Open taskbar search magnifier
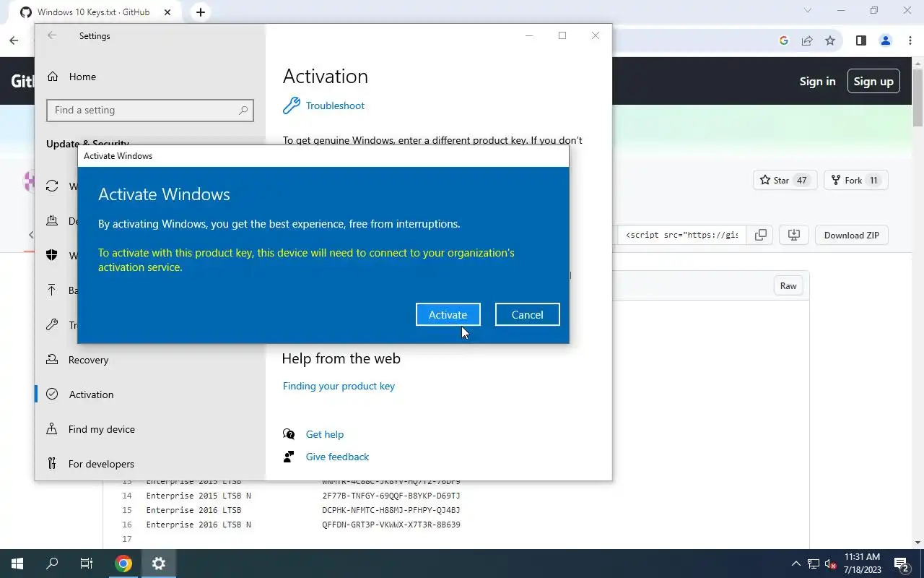This screenshot has height=578, width=924. coord(52,564)
